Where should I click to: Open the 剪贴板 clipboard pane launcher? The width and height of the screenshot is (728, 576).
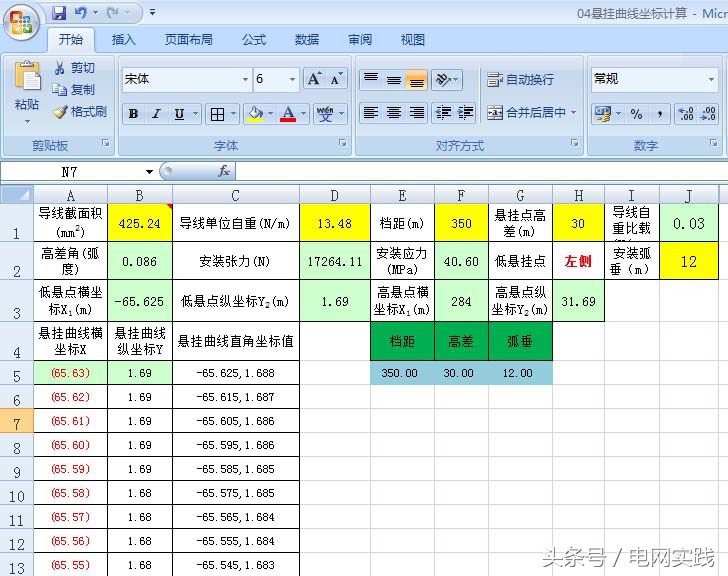click(106, 143)
